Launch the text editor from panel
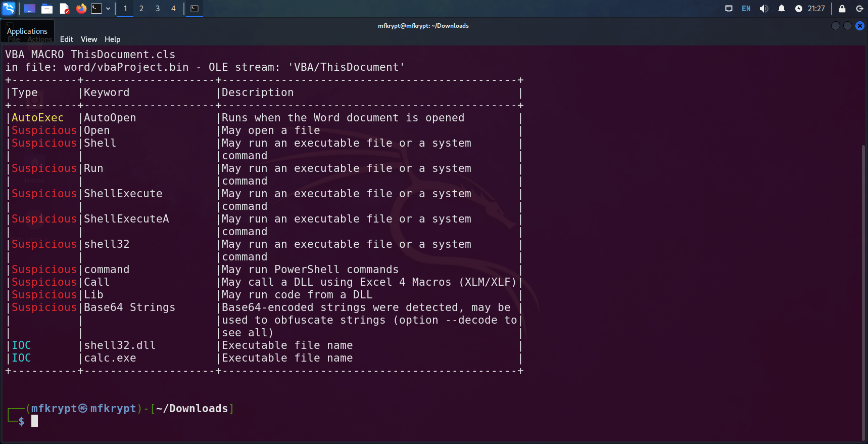 (x=64, y=9)
